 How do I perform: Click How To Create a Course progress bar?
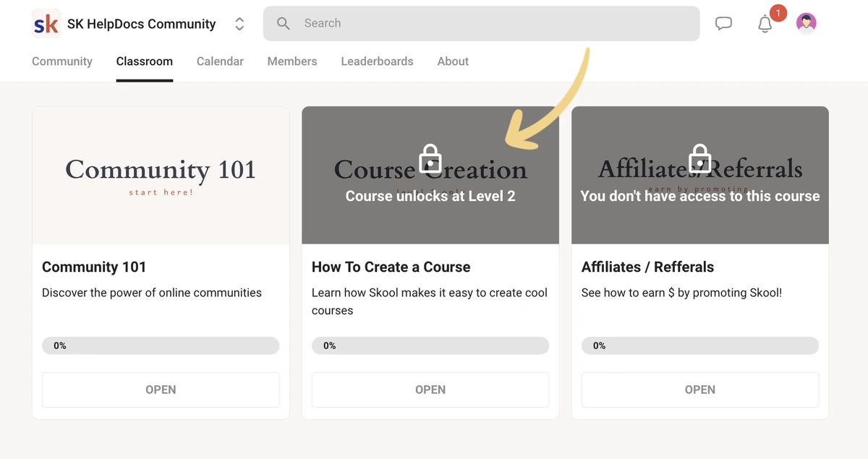(430, 346)
